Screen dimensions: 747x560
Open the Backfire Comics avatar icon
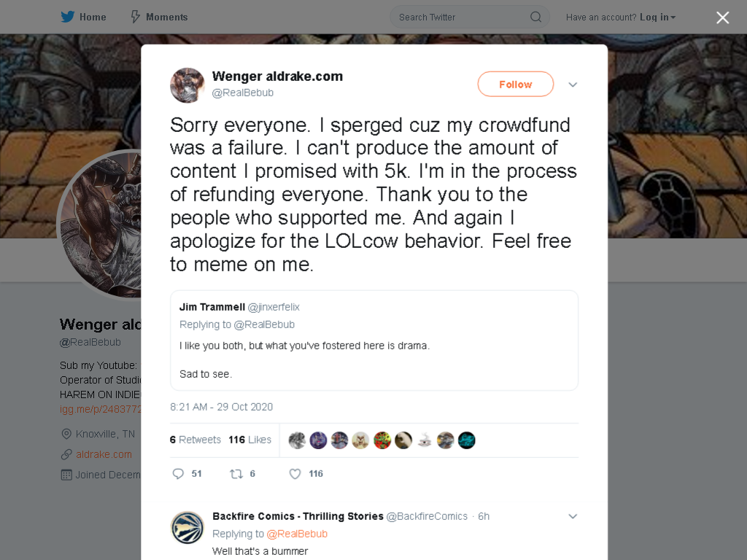[187, 528]
